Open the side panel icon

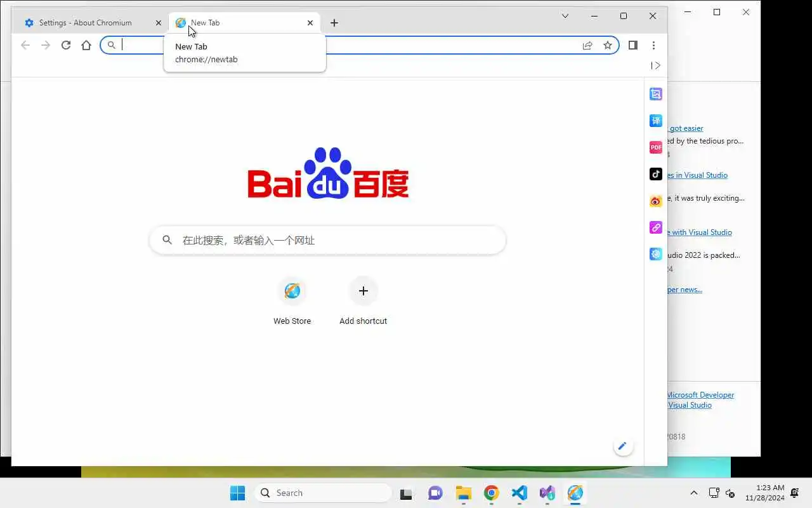(632, 45)
